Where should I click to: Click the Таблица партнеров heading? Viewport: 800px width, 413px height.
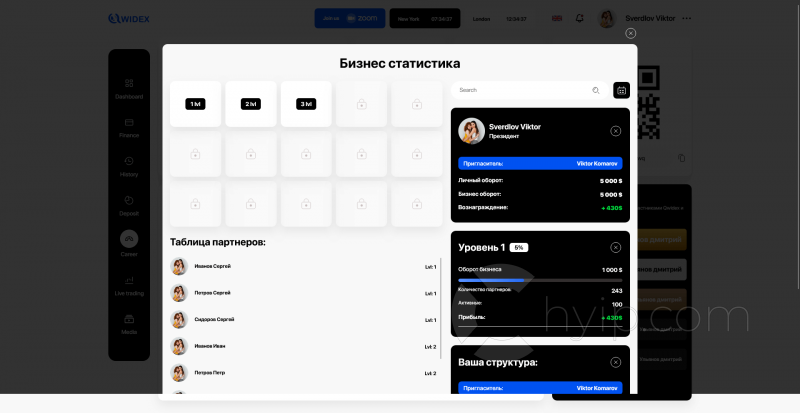coord(218,242)
